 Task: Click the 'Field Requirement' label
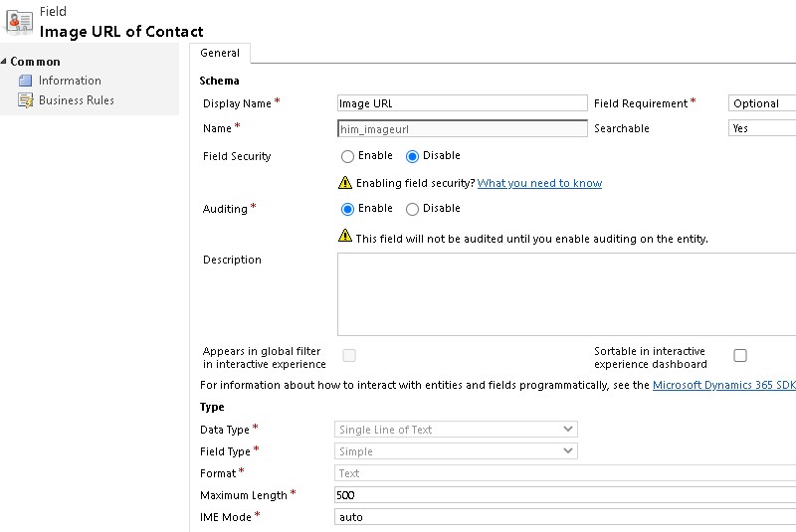(641, 103)
